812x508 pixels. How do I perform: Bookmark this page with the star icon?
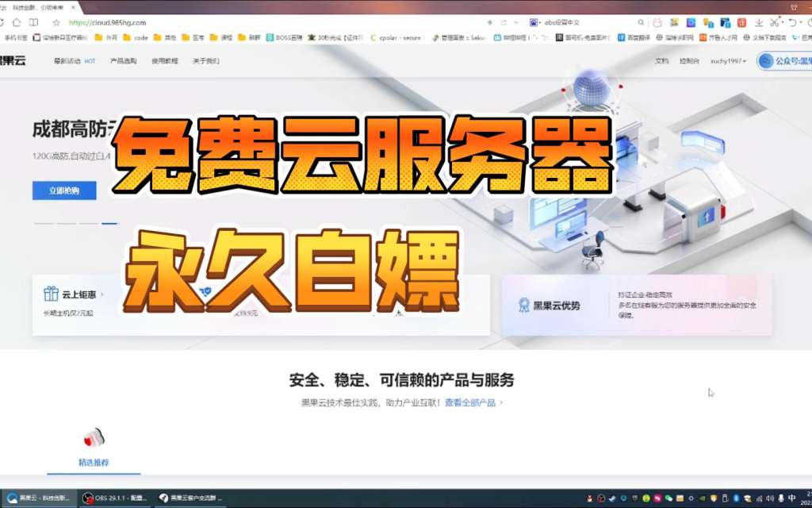point(56,22)
